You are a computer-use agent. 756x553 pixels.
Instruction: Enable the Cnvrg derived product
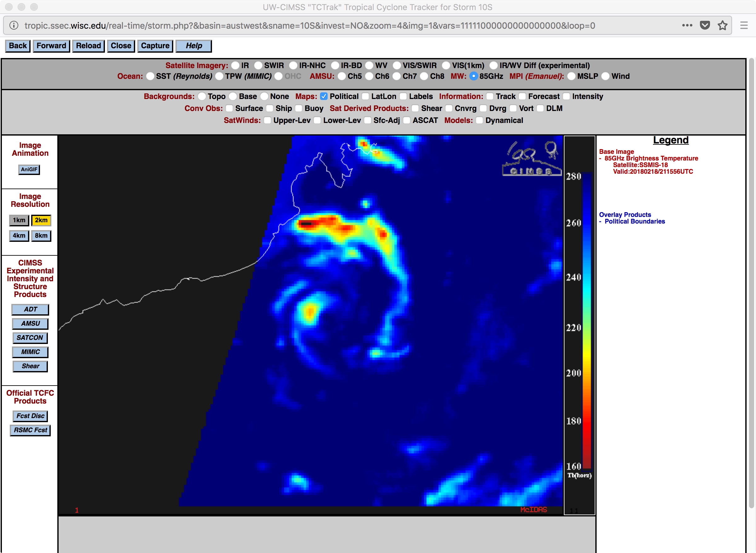[x=449, y=108]
